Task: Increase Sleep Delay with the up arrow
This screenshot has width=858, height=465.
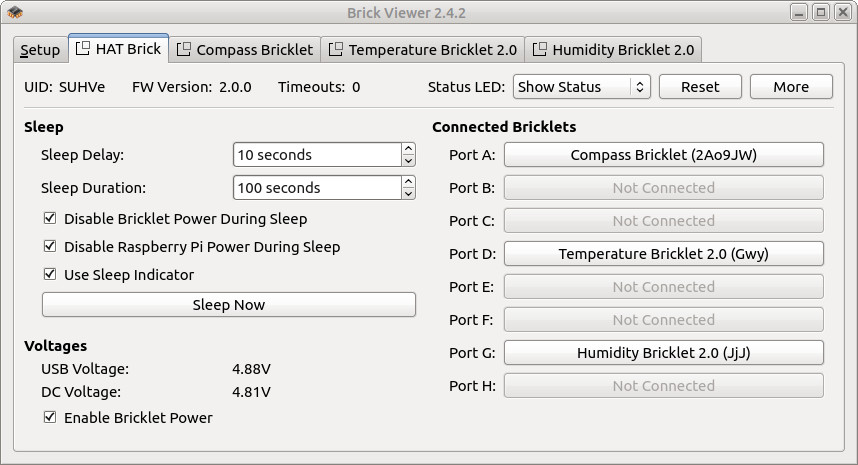Action: click(408, 149)
